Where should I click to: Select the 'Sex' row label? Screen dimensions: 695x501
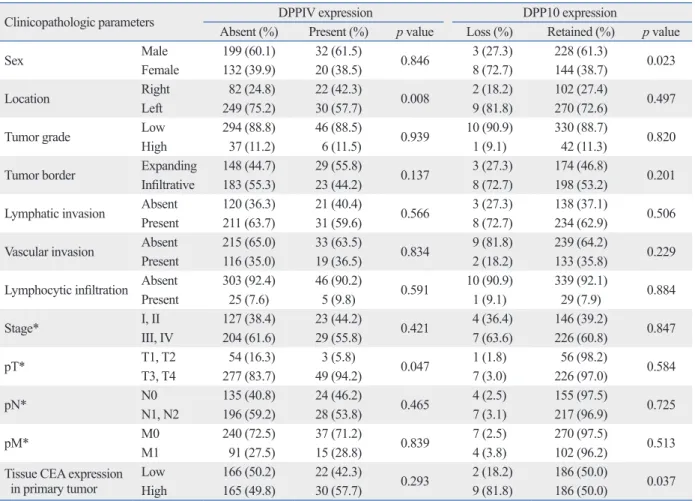[14, 60]
